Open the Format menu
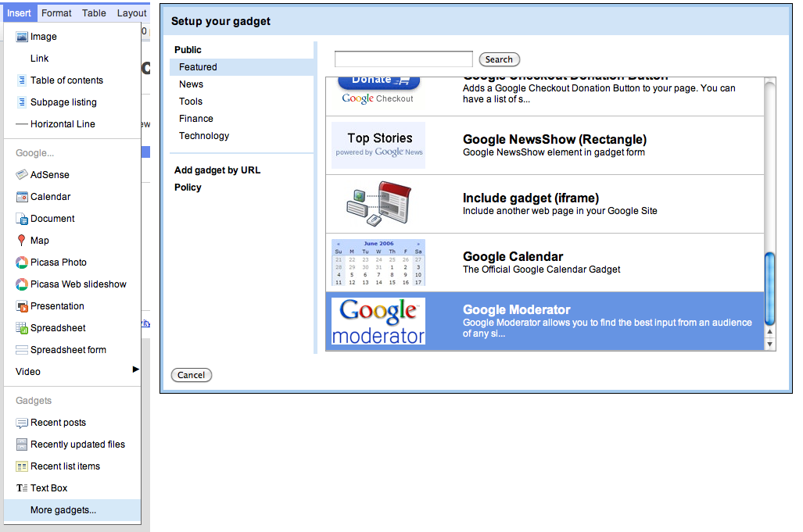The width and height of the screenshot is (803, 532). [x=56, y=12]
